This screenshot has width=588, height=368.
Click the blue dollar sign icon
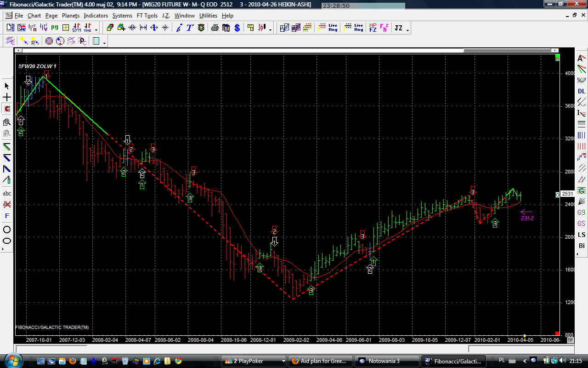[237, 28]
